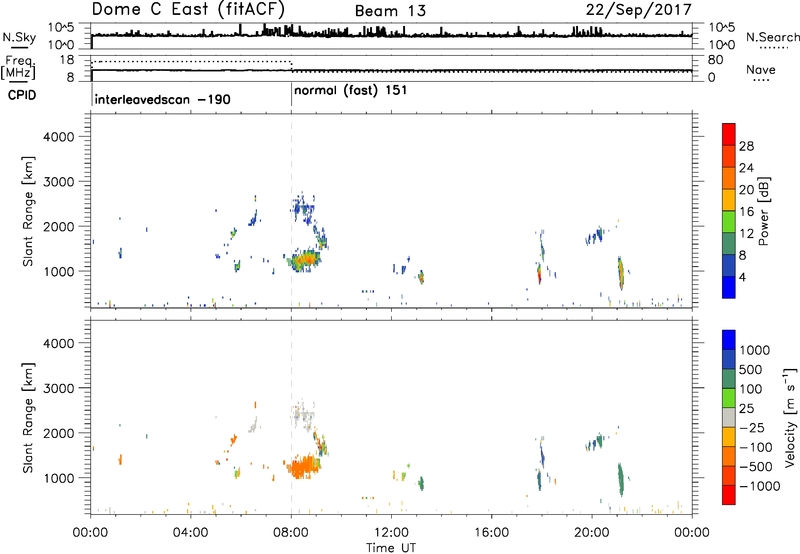Click the "4" power colorbar tick

[x=742, y=277]
